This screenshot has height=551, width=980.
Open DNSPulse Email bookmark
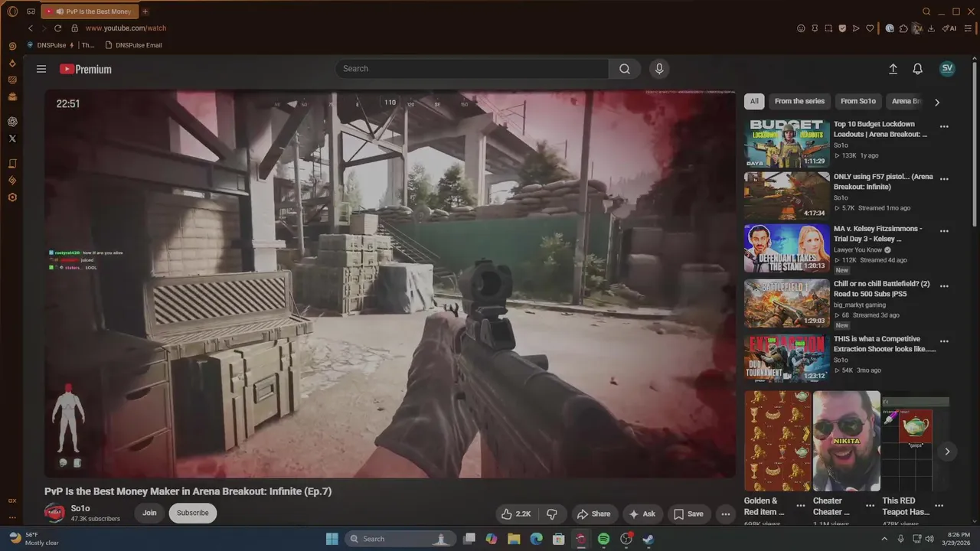pyautogui.click(x=133, y=45)
